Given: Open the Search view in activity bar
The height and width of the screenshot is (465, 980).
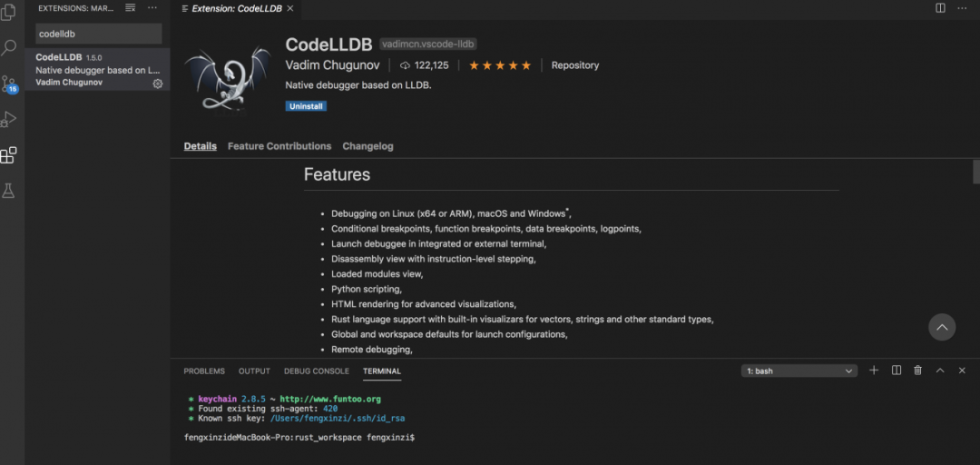Looking at the screenshot, I should click(x=9, y=47).
